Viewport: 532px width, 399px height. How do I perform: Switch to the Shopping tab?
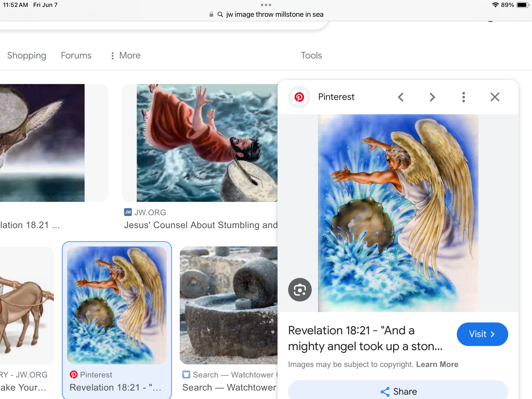click(x=27, y=55)
